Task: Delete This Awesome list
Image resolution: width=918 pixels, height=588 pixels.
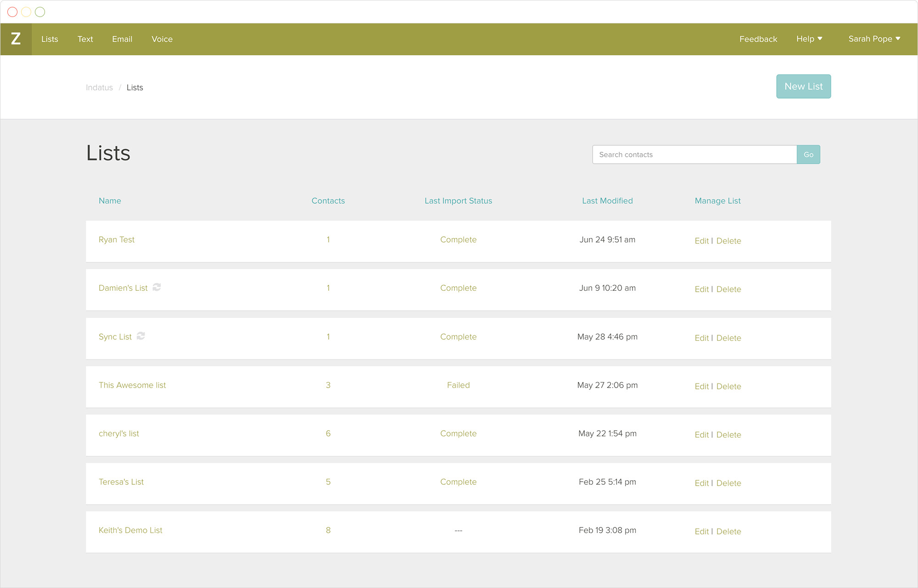Action: (x=729, y=387)
